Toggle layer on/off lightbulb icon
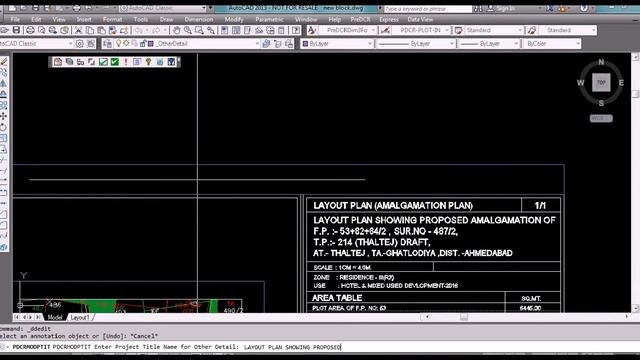This screenshot has width=640, height=360. pyautogui.click(x=119, y=43)
